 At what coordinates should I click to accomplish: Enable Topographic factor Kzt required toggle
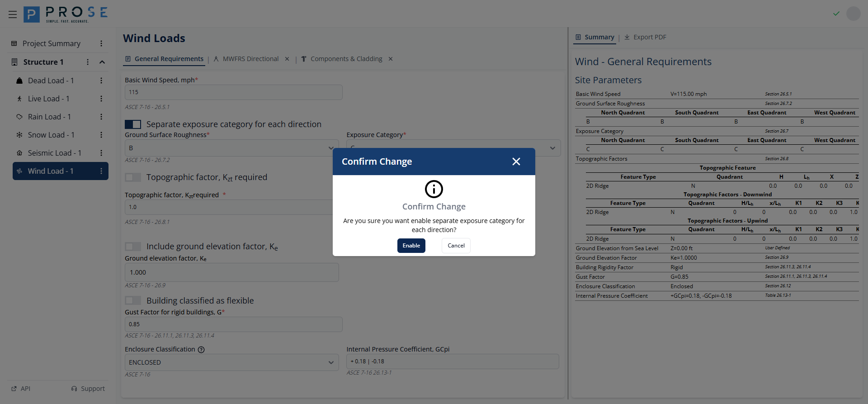(133, 177)
